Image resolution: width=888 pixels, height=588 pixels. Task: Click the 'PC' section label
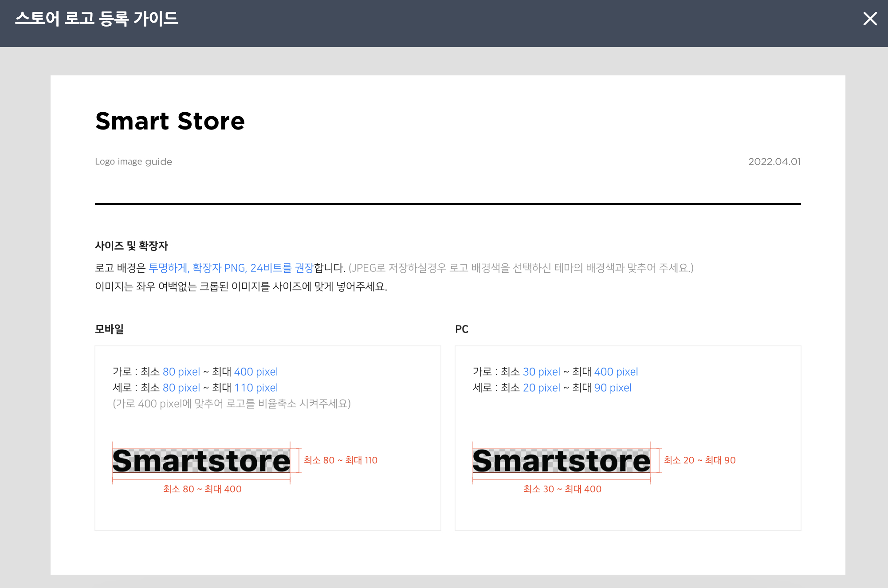tap(461, 329)
